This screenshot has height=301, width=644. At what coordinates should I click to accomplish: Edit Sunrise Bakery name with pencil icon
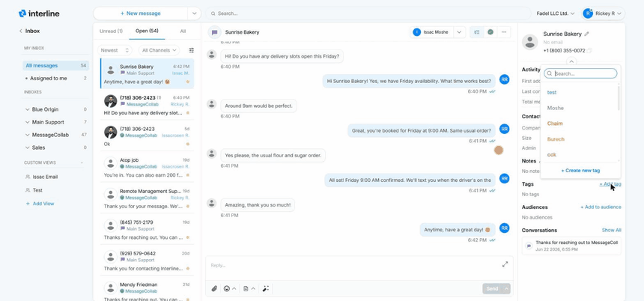586,34
